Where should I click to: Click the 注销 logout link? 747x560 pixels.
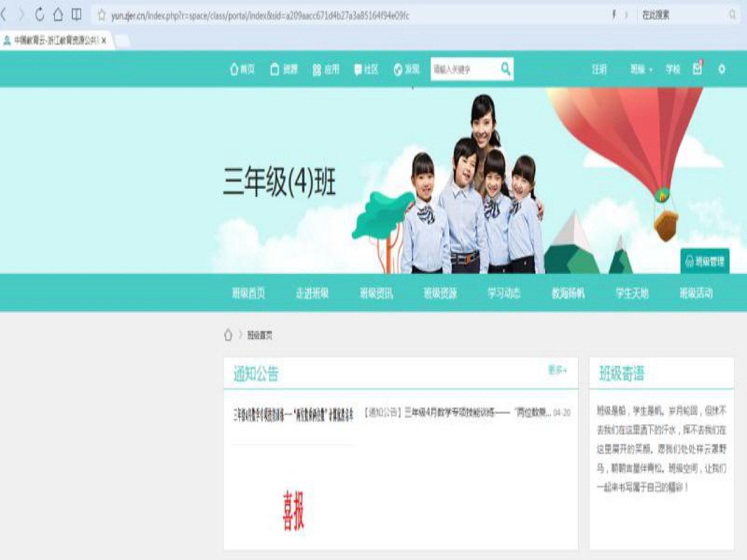pos(599,69)
